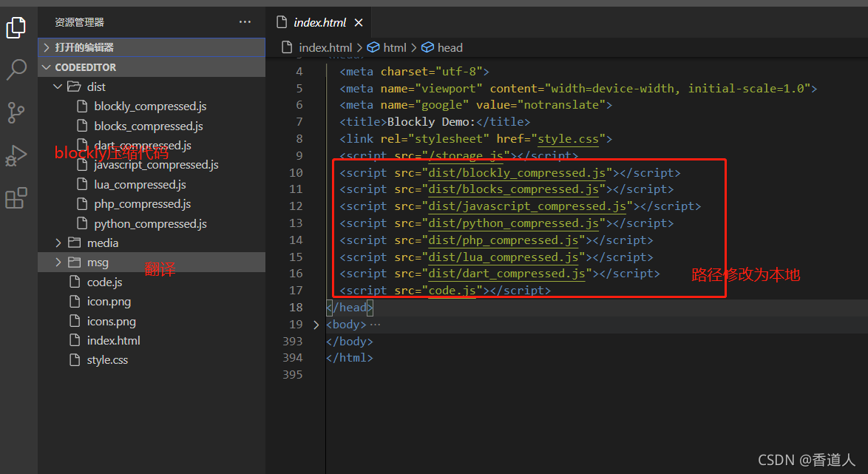Viewport: 868px width, 474px height.
Task: Open icon.png file in explorer
Action: click(x=109, y=302)
